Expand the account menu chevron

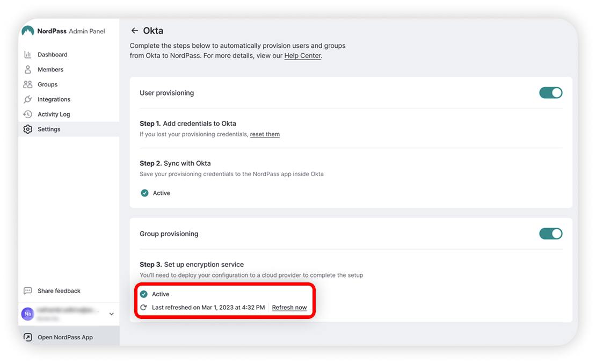(x=111, y=314)
